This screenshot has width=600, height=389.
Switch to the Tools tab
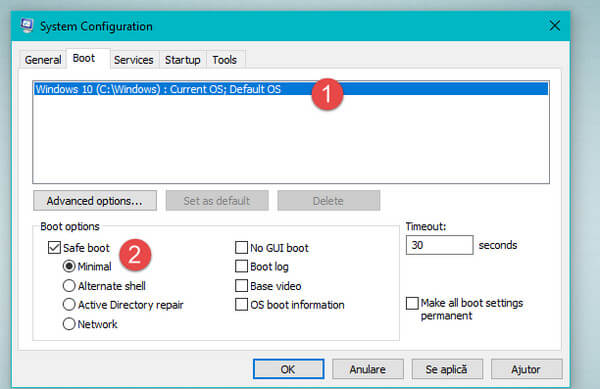(x=224, y=60)
